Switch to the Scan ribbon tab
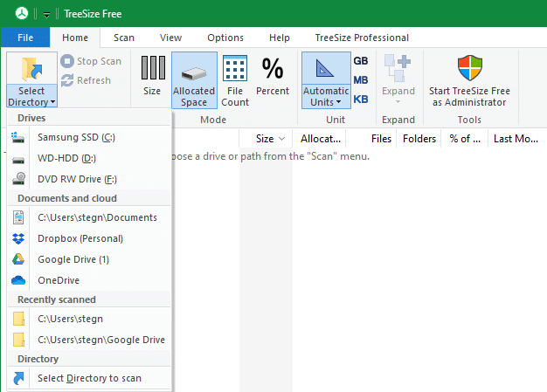547x392 pixels. (x=124, y=38)
